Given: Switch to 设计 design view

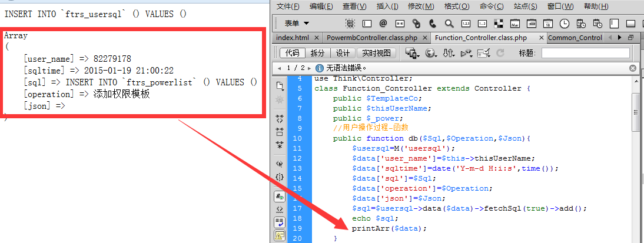Looking at the screenshot, I should pyautogui.click(x=343, y=53).
